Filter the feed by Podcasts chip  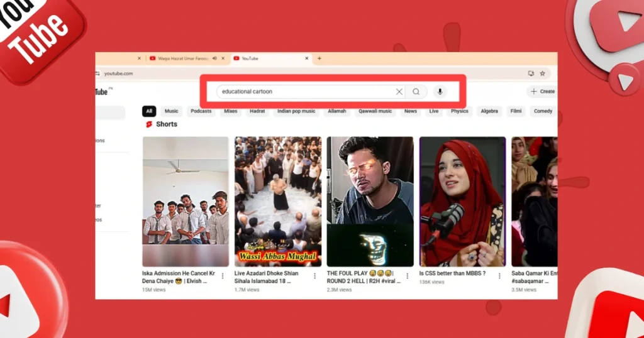pyautogui.click(x=201, y=111)
